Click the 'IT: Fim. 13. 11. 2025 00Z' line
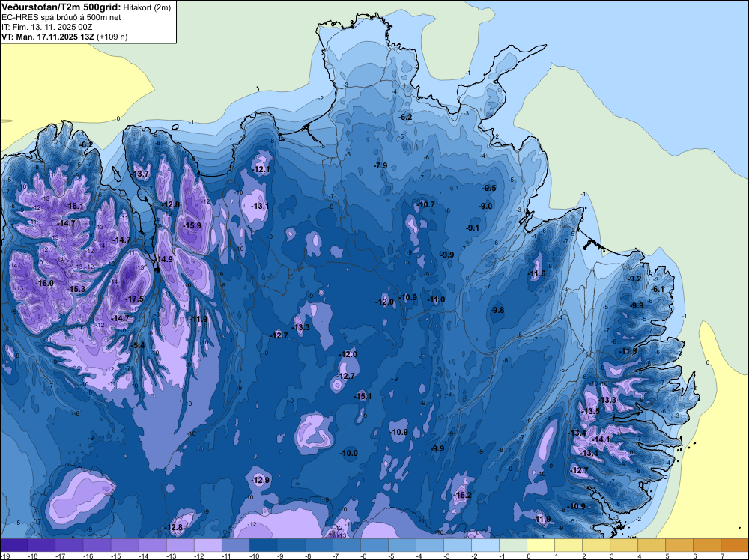Image resolution: width=749 pixels, height=560 pixels. [x=46, y=27]
